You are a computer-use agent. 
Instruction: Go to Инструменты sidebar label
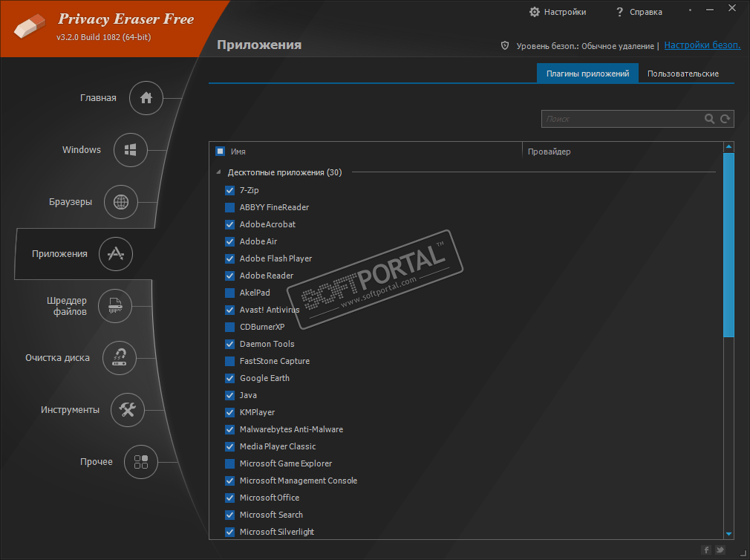point(70,410)
